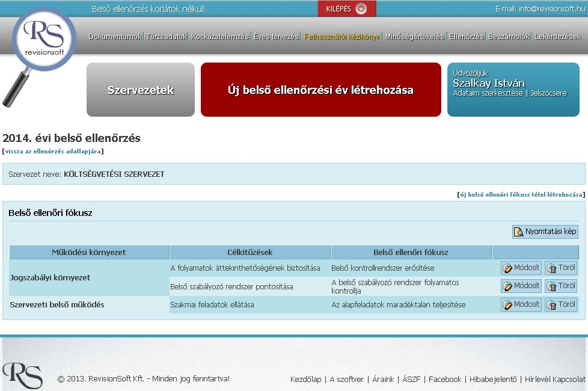
Task: Click the 2014. évi belső ellenőrzés heading
Action: 72,138
